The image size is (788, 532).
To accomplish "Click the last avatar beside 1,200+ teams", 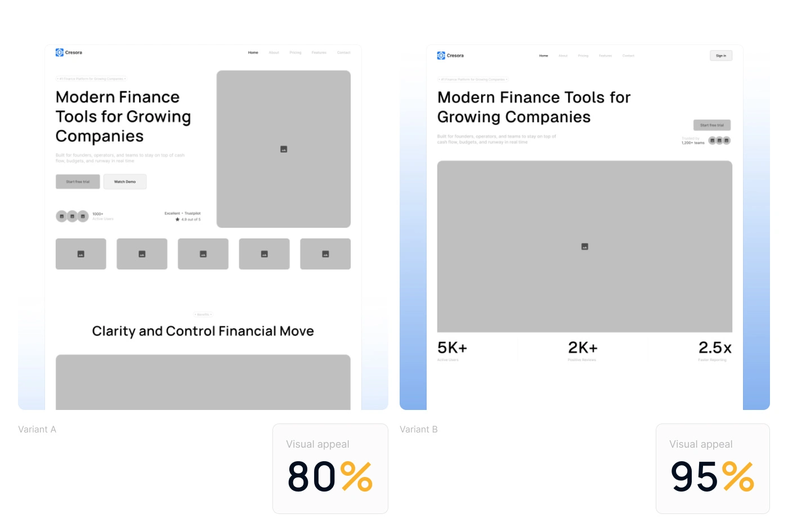I will [727, 141].
